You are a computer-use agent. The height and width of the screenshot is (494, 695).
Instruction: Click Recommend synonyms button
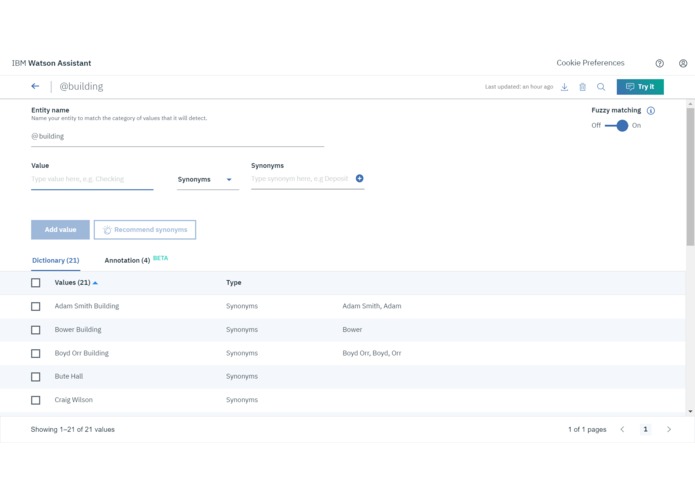(145, 229)
